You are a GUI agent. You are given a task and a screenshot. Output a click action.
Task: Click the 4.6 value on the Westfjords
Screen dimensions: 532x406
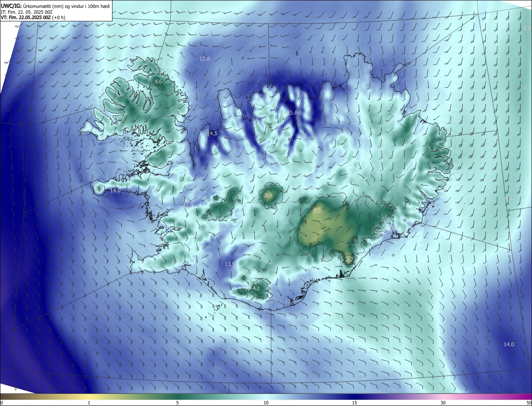(158, 82)
